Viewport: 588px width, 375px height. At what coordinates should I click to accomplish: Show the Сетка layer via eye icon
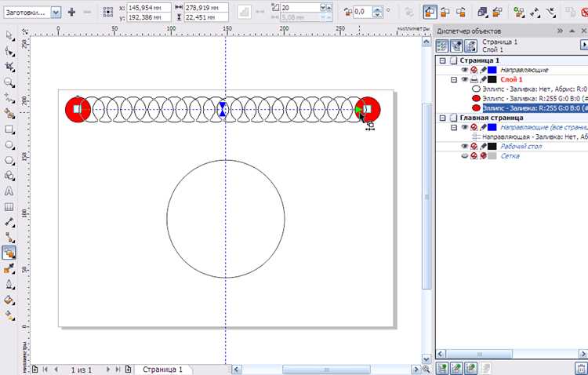point(464,156)
